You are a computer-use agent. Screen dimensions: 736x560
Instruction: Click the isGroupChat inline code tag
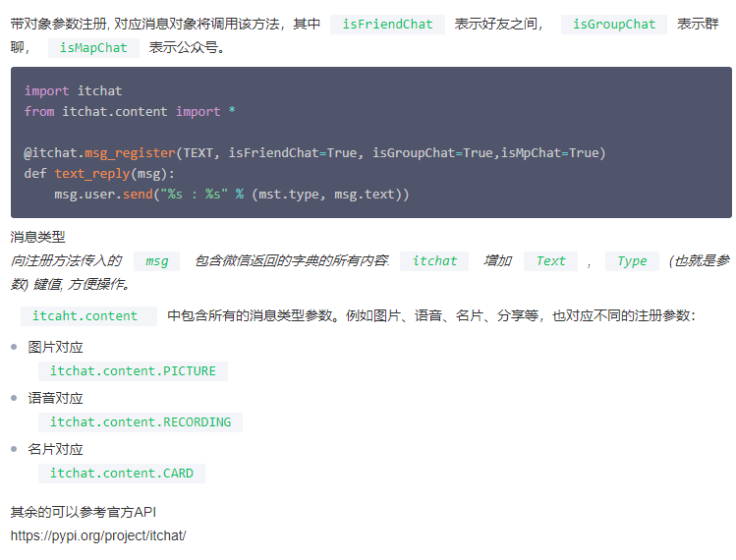pyautogui.click(x=613, y=24)
